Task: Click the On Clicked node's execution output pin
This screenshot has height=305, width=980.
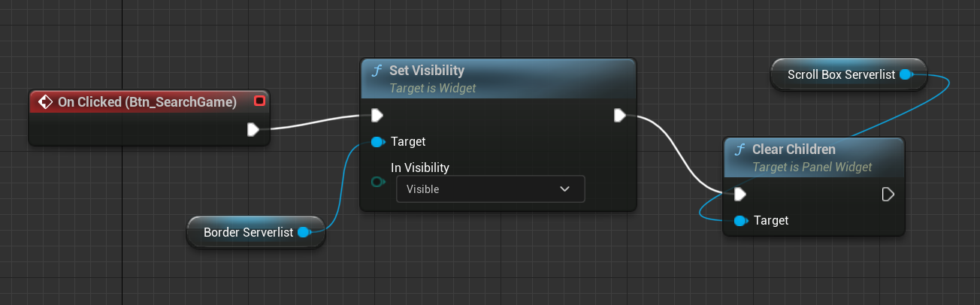Action: (253, 130)
